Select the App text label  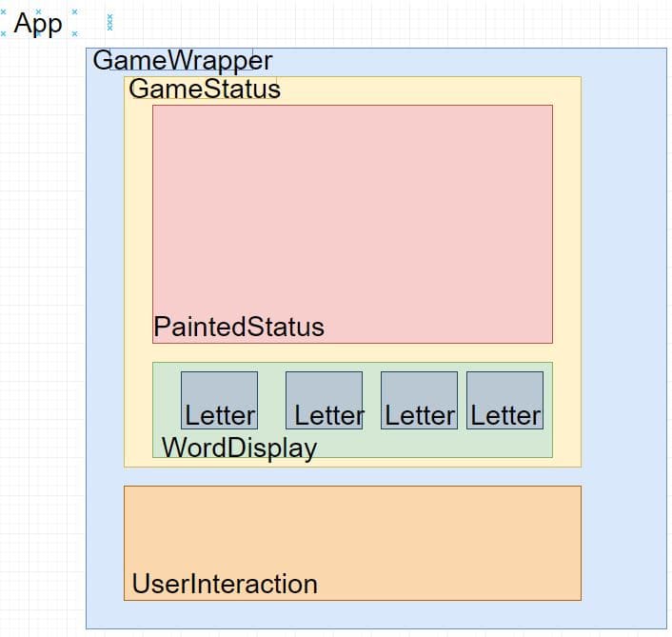point(38,24)
